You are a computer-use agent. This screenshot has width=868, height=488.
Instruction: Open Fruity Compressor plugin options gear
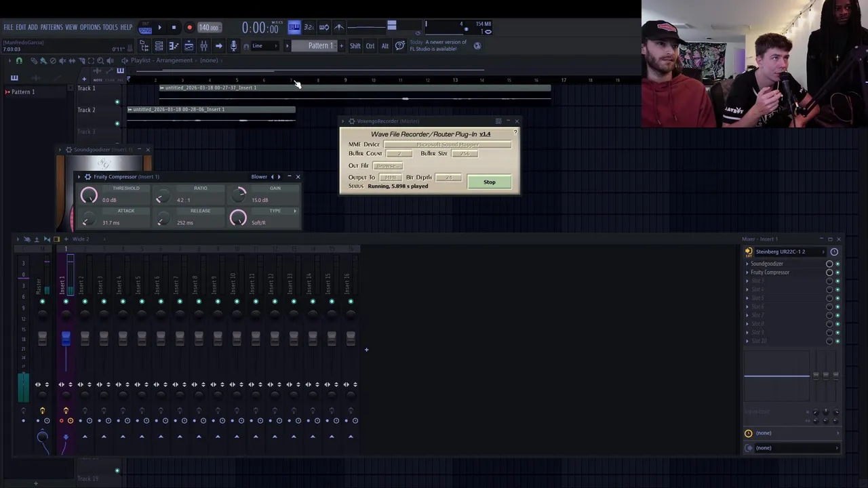tap(87, 177)
